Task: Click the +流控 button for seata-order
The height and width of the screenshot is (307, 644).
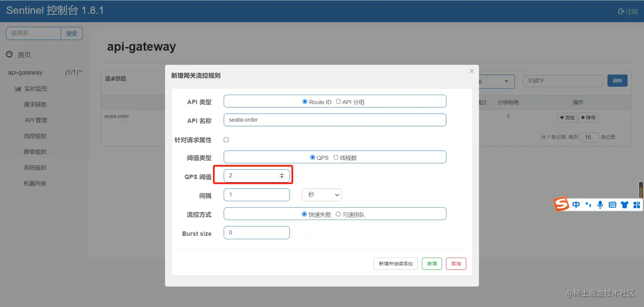Action: [x=567, y=118]
